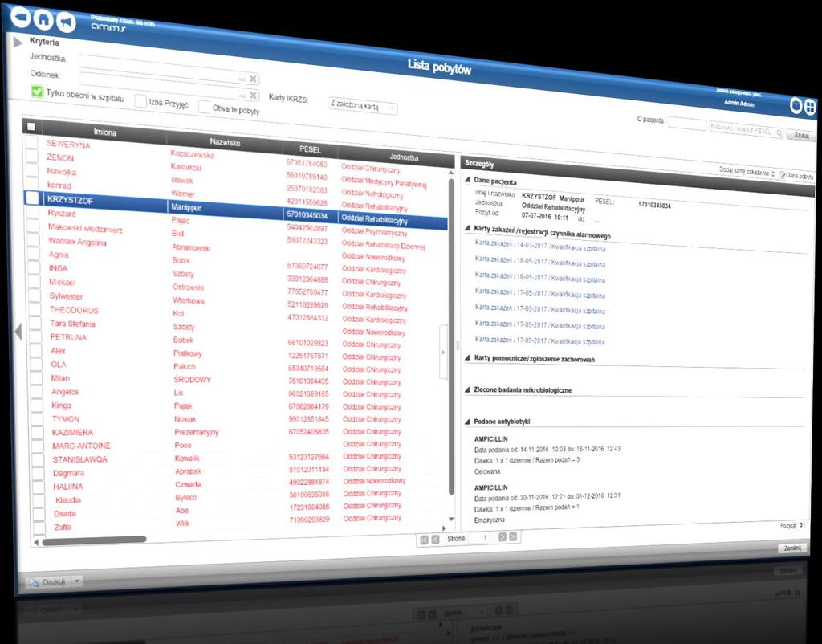Tick the checkbox for the Ryszard row
Viewport: 822px width, 644px height.
tap(33, 211)
